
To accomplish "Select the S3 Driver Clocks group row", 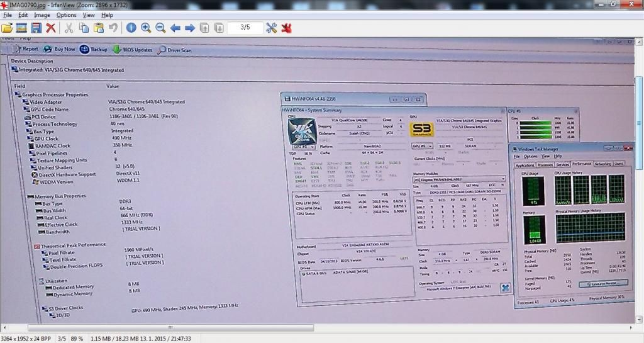I will coord(62,308).
